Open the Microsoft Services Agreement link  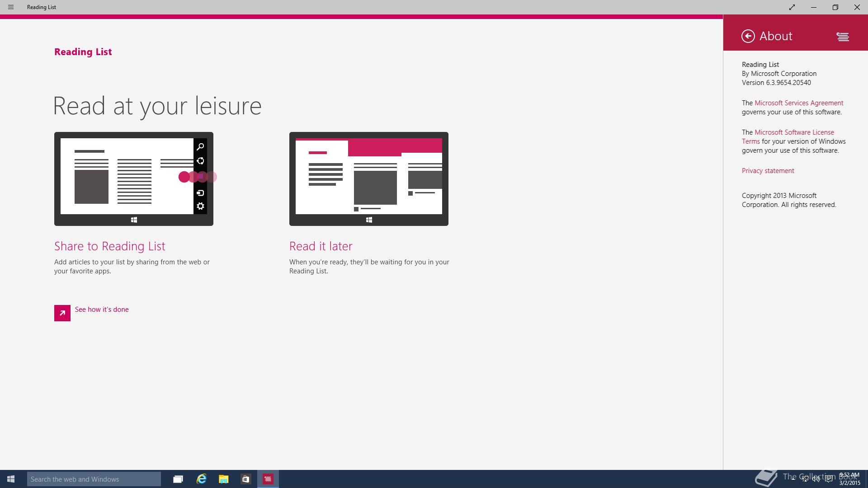coord(799,103)
